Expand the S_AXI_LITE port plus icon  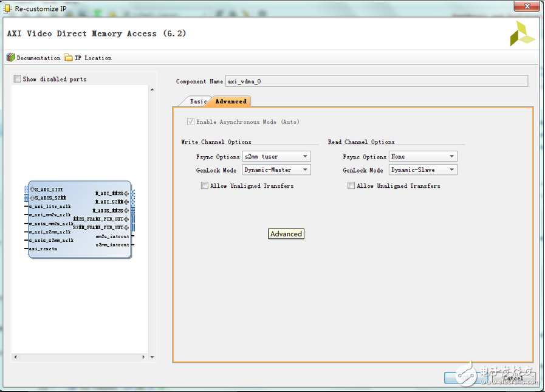tap(32, 190)
